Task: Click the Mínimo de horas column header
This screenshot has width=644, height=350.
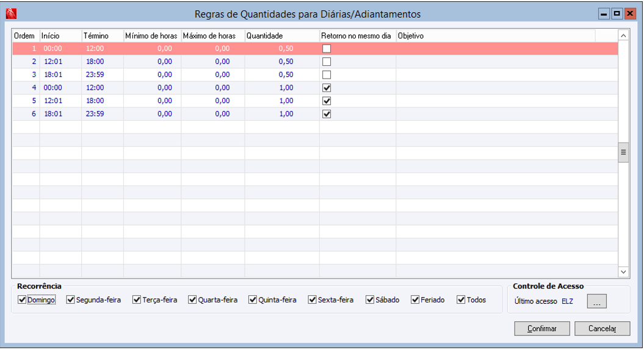Action: 152,36
